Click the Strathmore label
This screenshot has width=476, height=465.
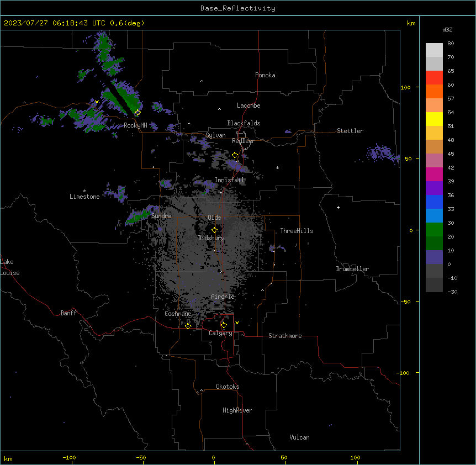[x=285, y=336]
